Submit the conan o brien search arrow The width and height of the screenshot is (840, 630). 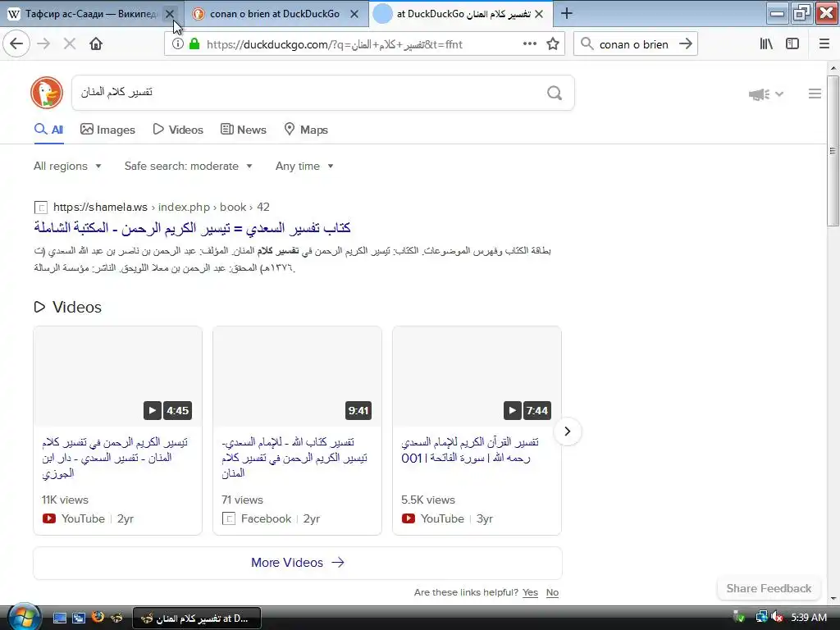tap(686, 44)
